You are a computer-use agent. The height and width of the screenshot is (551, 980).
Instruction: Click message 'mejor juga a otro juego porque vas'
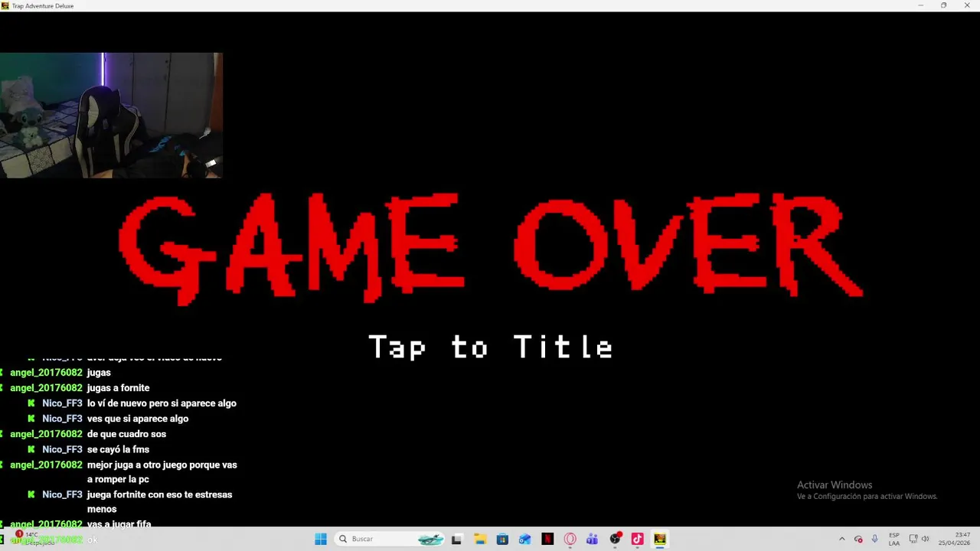click(162, 465)
